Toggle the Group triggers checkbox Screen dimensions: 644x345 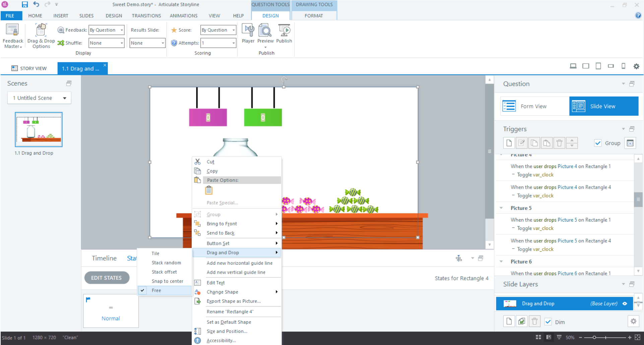click(x=598, y=143)
